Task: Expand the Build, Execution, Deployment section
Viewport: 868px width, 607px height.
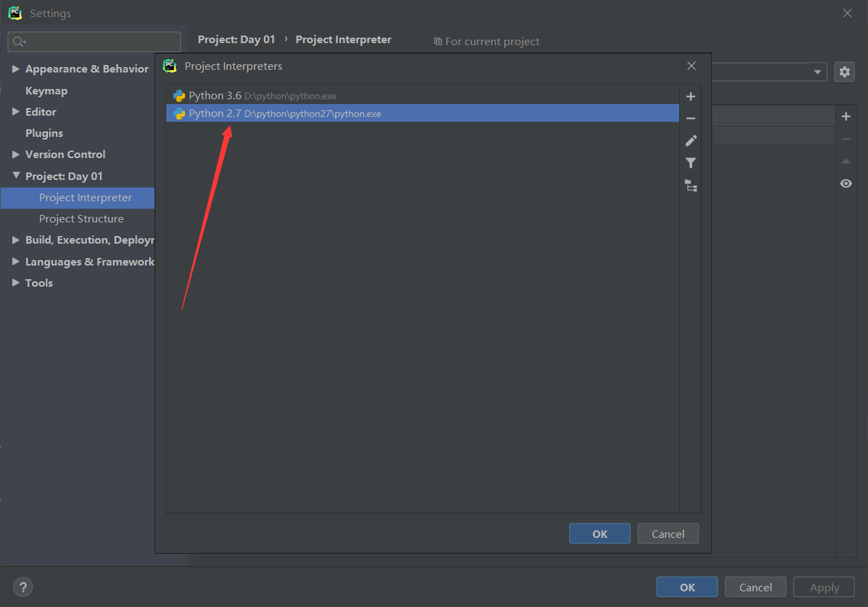Action: point(16,240)
